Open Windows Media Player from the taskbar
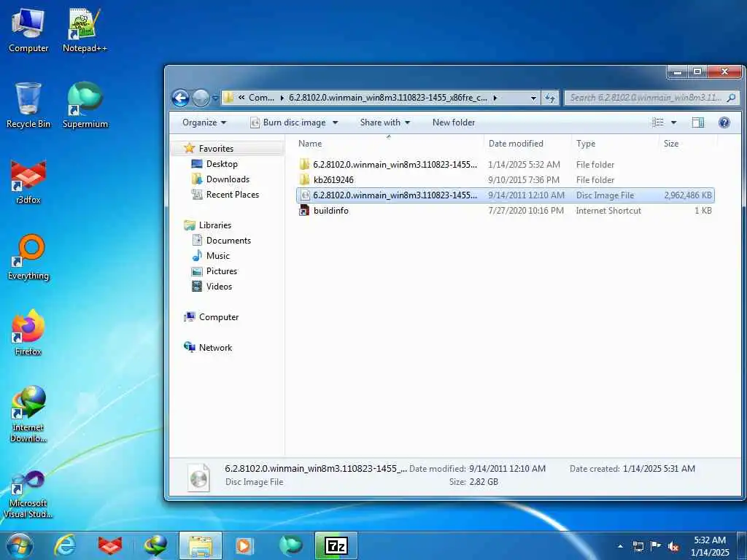The width and height of the screenshot is (747, 560). click(244, 545)
